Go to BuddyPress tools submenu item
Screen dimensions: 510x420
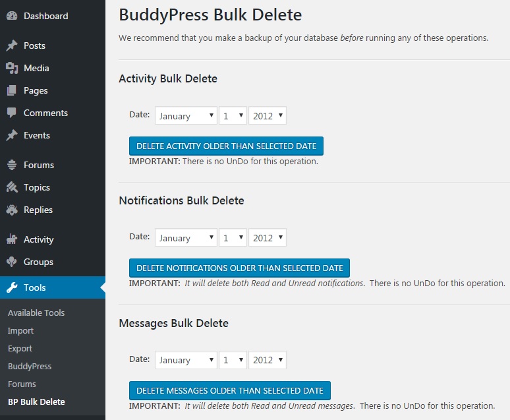30,366
